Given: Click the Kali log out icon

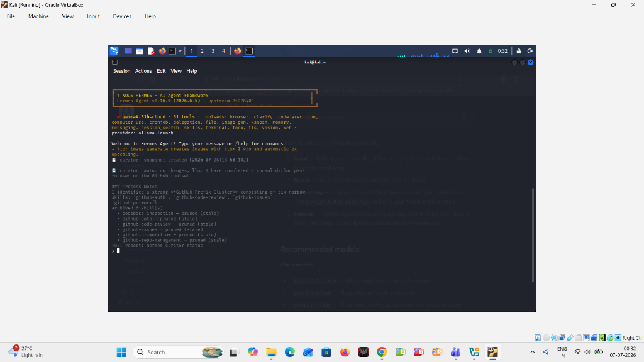Looking at the screenshot, I should pyautogui.click(x=530, y=51).
